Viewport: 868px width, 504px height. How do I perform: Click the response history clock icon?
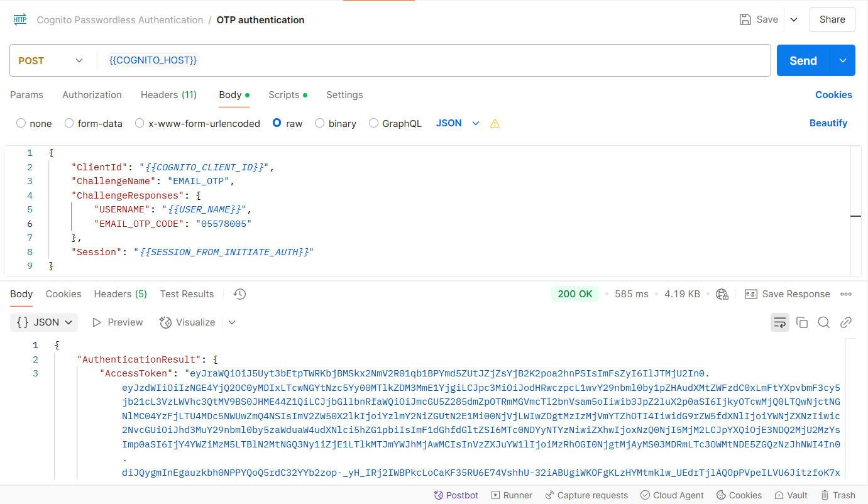pyautogui.click(x=239, y=294)
